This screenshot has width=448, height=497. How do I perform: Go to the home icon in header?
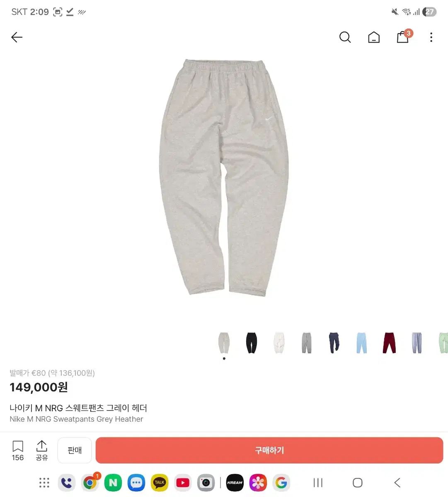[x=374, y=37]
